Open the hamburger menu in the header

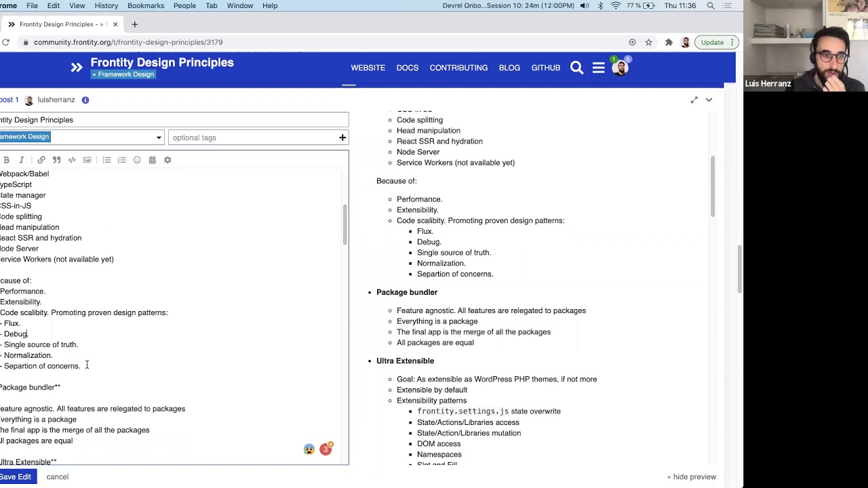pos(598,68)
